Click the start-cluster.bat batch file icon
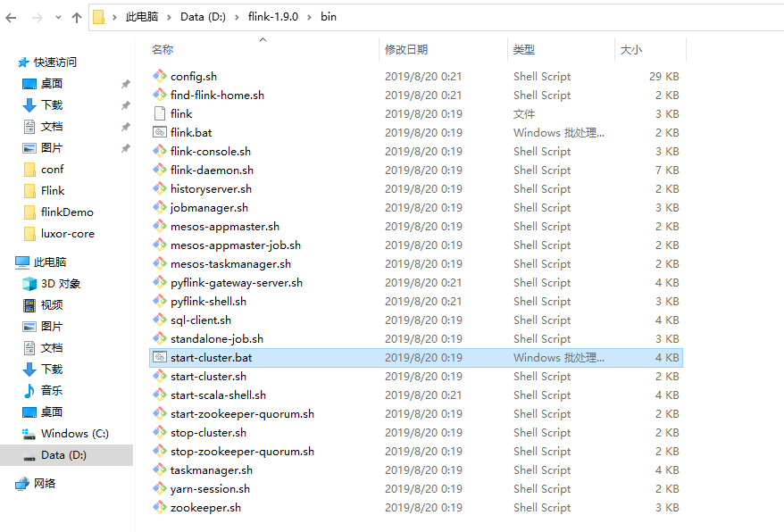Viewport: 784px width, 532px height. pyautogui.click(x=160, y=357)
